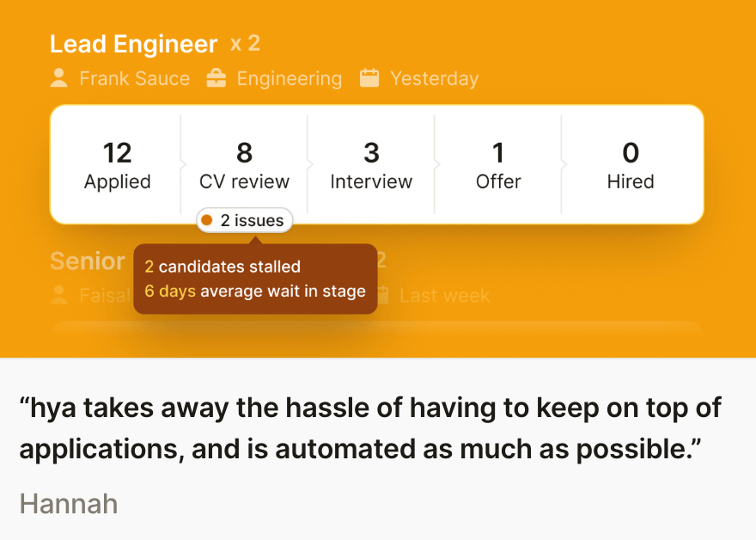Click the Engineering department label
The image size is (756, 540).
290,78
